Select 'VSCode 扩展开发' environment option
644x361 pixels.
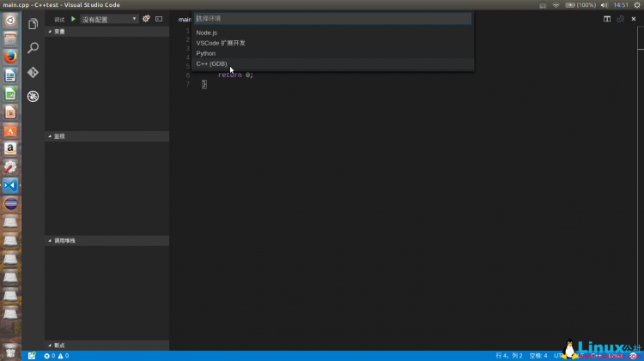tap(332, 43)
